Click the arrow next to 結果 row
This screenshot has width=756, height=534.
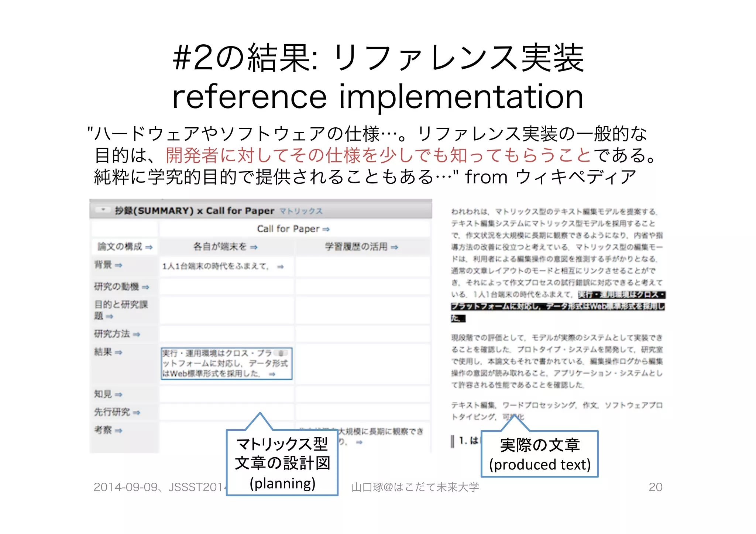(118, 352)
